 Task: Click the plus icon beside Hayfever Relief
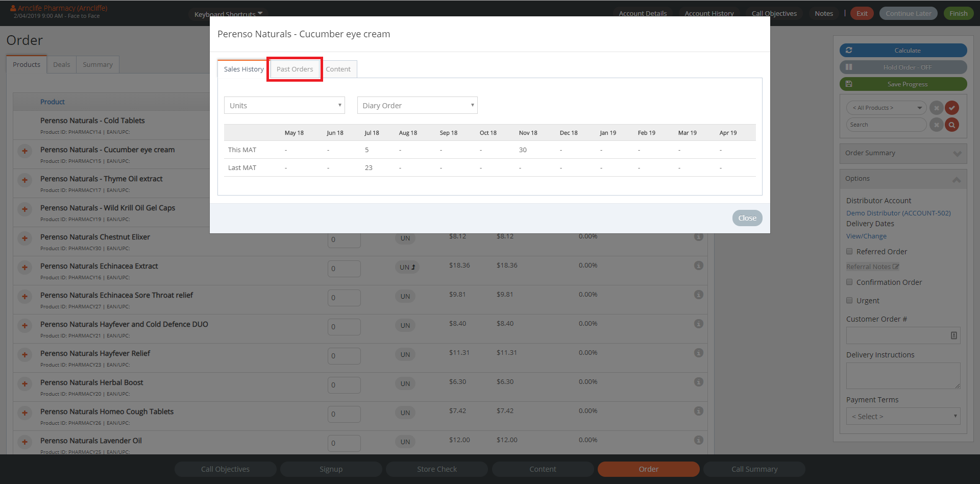(x=24, y=355)
